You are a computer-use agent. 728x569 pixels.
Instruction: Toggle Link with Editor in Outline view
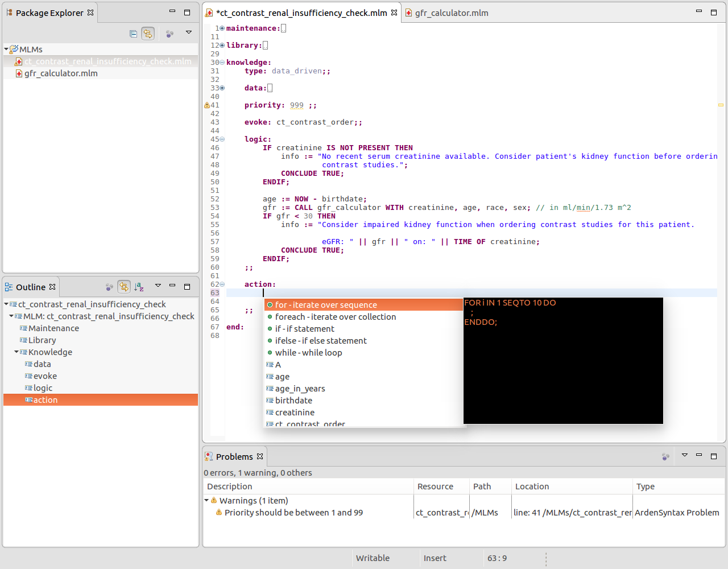[x=124, y=287]
